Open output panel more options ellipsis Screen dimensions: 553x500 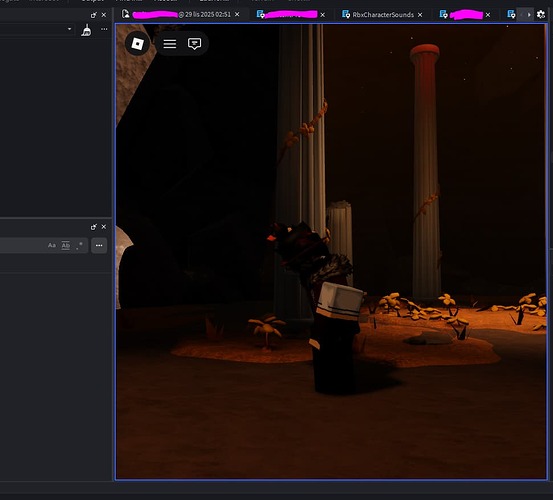pos(104,29)
